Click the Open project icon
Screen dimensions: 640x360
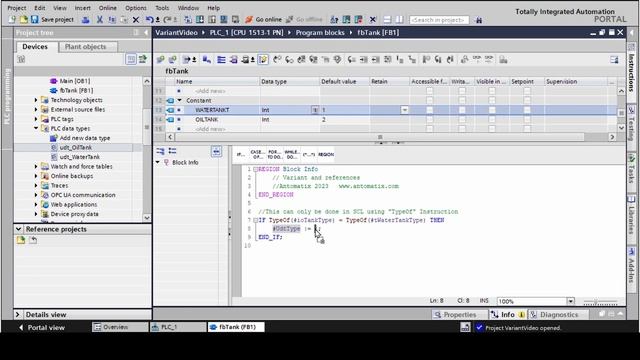(24, 20)
